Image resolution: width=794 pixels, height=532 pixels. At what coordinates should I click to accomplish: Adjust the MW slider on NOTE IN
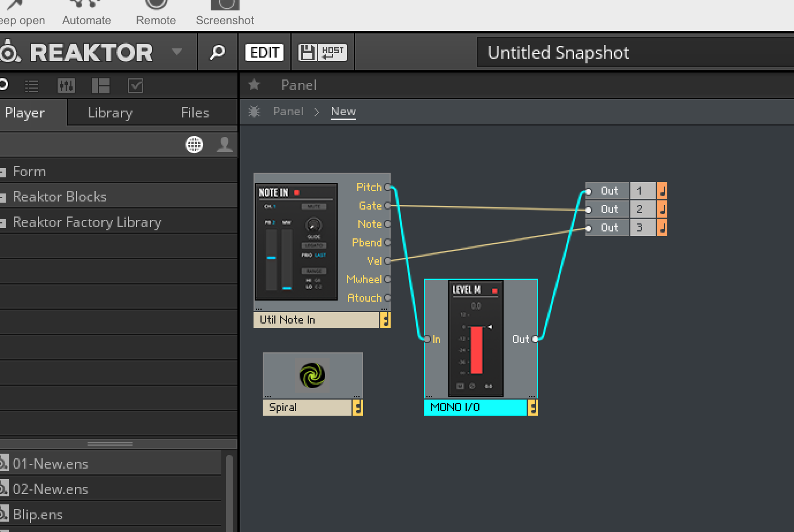tap(287, 259)
